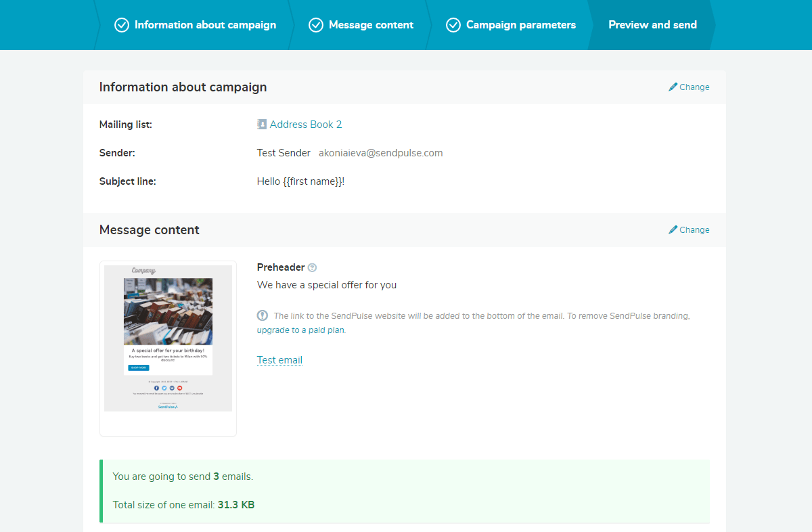Screen dimensions: 812x532
Task: Open the Campaign parameters step
Action: (x=511, y=25)
